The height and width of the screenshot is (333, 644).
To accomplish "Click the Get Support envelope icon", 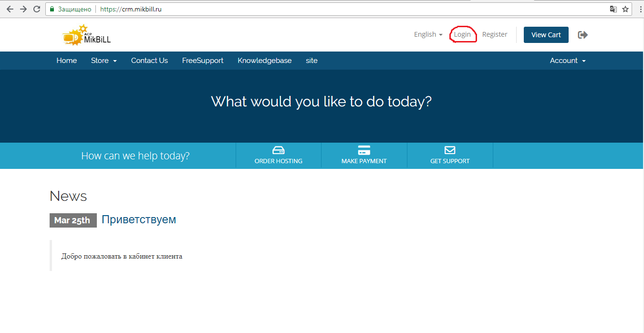I will [x=450, y=150].
